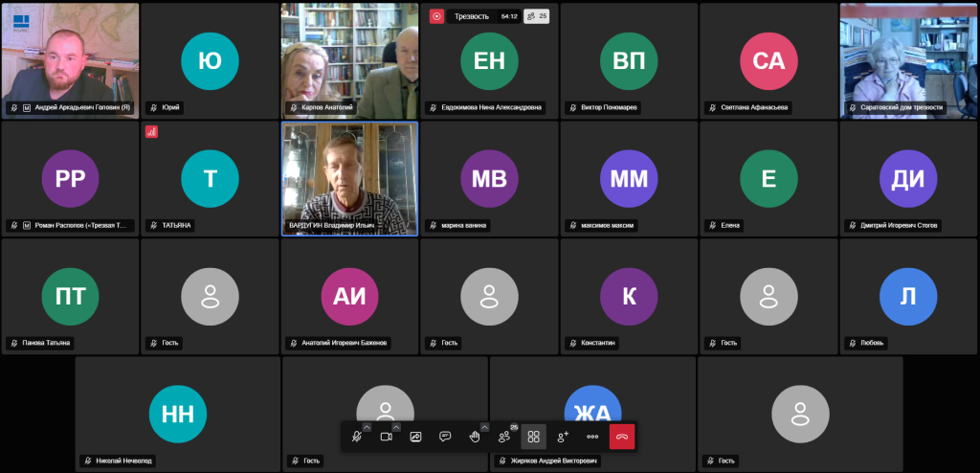
Task: Expand microphone settings arrow
Action: pos(367,427)
